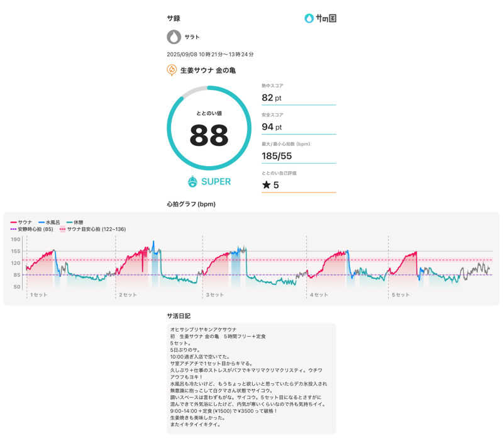Toggle the 休憩 series in graph legend

tap(77, 222)
